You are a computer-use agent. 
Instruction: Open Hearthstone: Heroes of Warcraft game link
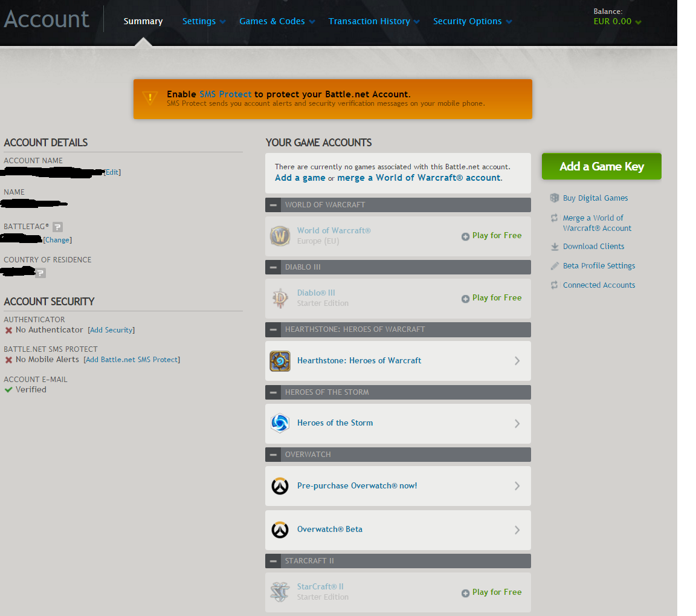(x=359, y=361)
